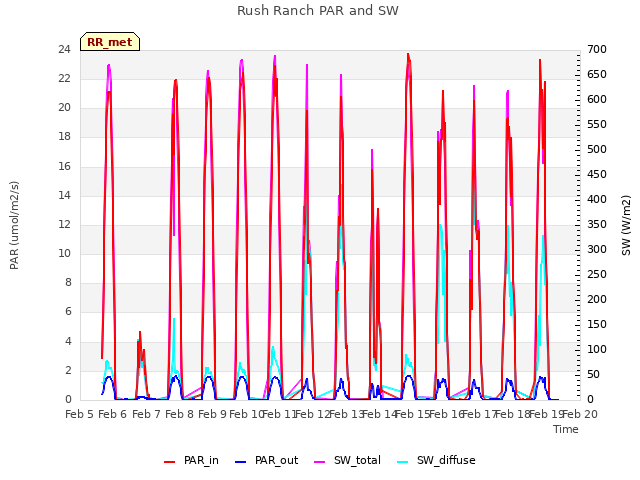Click the 16 tick on left axis
640x480 pixels.
point(64,167)
